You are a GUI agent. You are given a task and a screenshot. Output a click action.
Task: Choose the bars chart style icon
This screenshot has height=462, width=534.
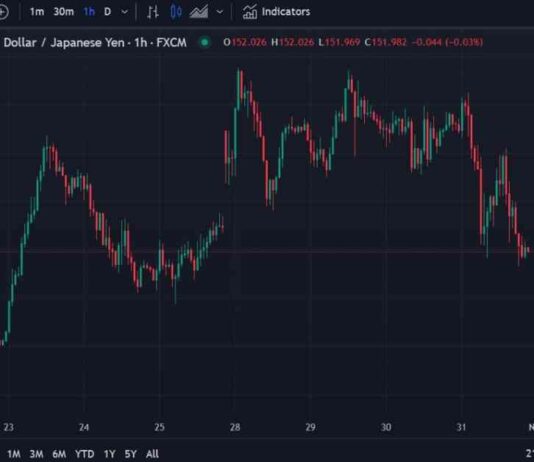tap(153, 12)
